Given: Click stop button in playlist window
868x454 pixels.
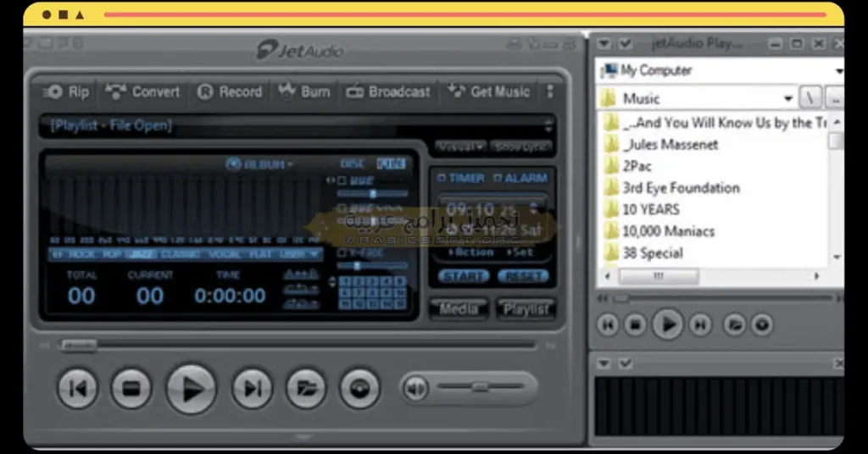Looking at the screenshot, I should coord(635,324).
